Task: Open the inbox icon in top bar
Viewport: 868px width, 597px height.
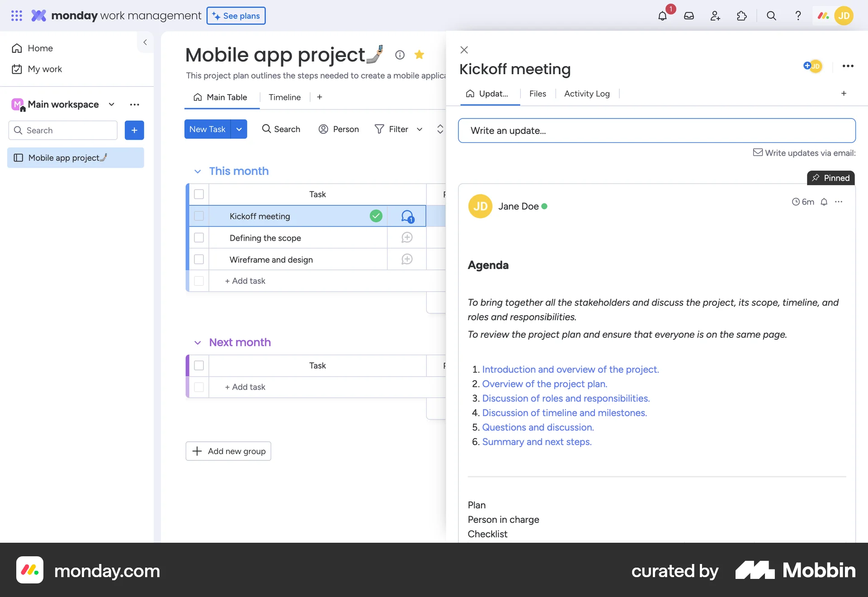Action: (689, 15)
